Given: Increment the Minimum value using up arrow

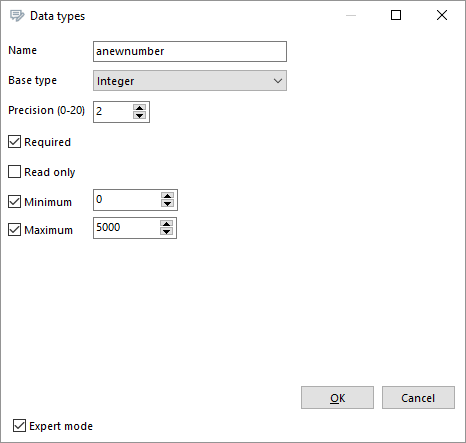Looking at the screenshot, I should [167, 196].
